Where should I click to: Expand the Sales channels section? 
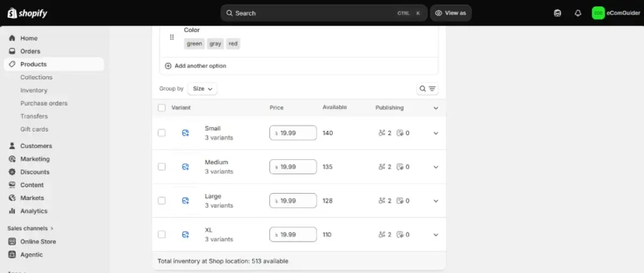point(30,228)
